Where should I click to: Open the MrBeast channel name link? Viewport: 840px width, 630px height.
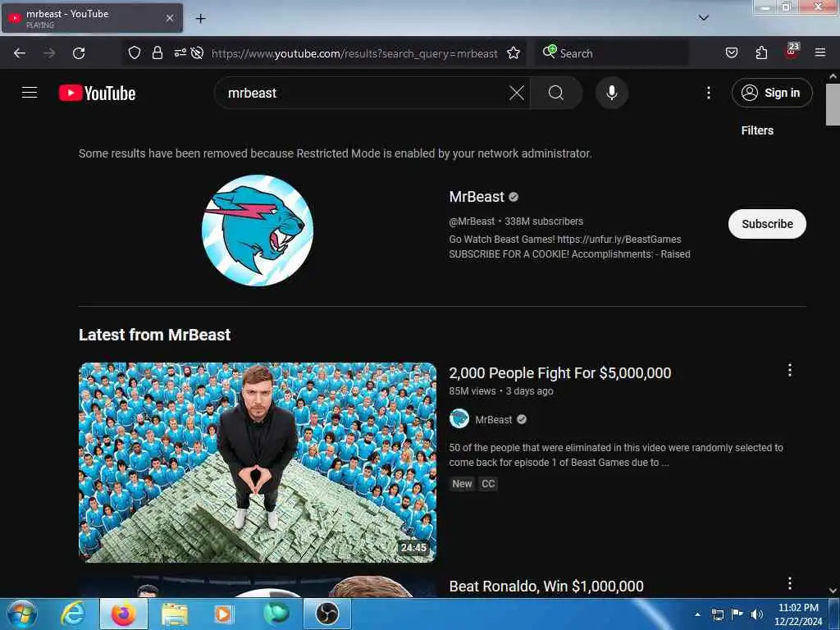[x=477, y=197]
